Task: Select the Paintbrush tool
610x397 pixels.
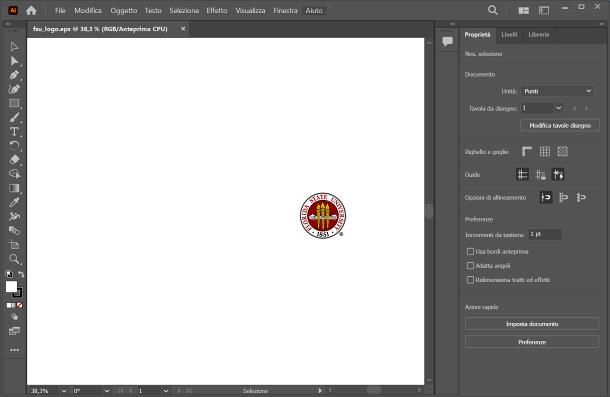Action: point(14,117)
